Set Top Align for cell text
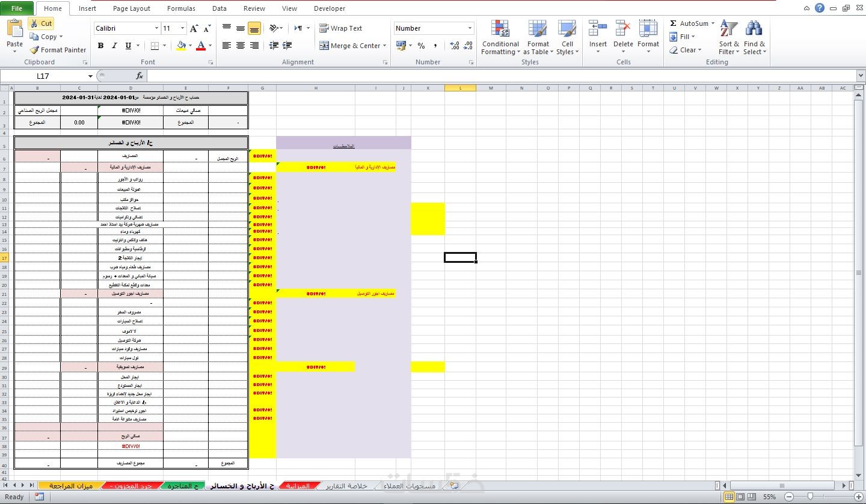This screenshot has width=866, height=504. [227, 28]
